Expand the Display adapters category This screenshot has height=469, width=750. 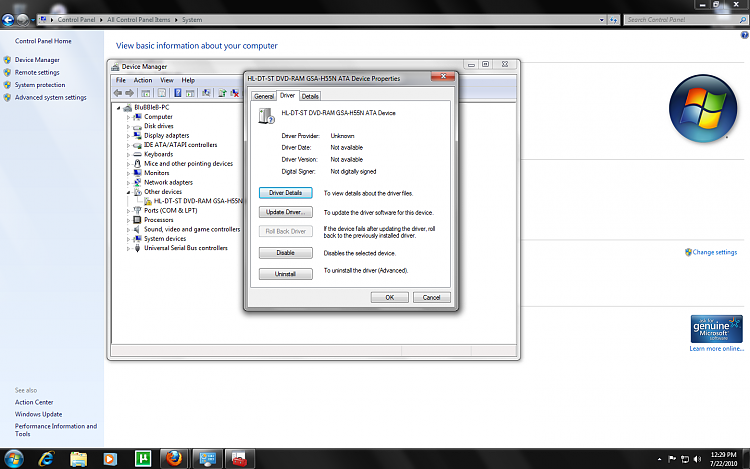[128, 136]
